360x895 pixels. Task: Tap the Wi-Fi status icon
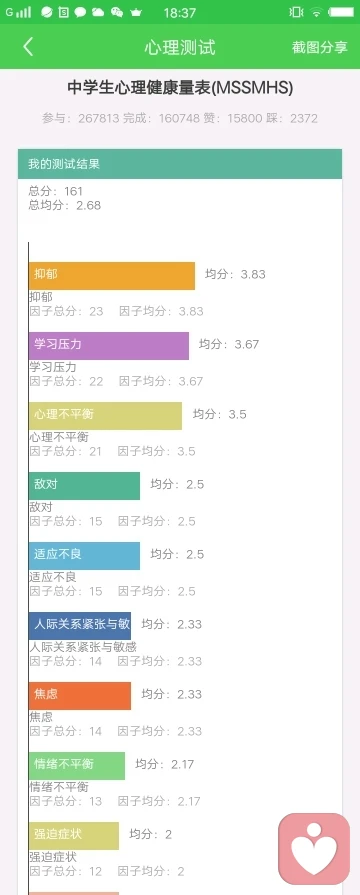tap(315, 12)
